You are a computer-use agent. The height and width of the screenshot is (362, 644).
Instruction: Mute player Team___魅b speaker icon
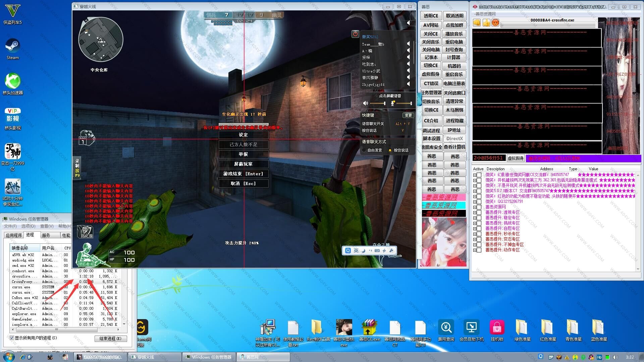pos(408,44)
